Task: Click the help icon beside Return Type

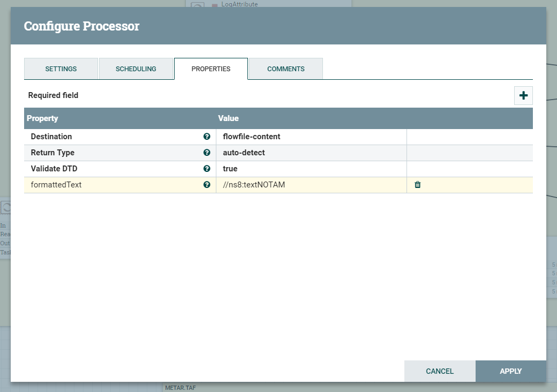Action: tap(207, 153)
